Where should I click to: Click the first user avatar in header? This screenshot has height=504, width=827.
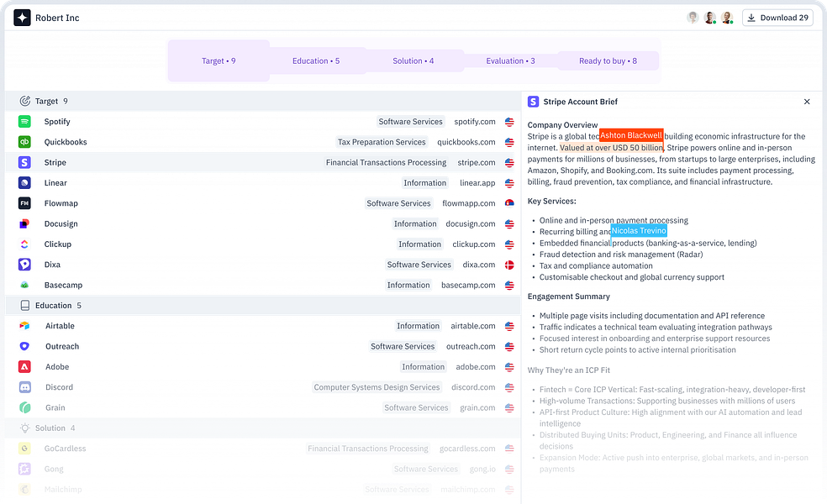click(693, 18)
